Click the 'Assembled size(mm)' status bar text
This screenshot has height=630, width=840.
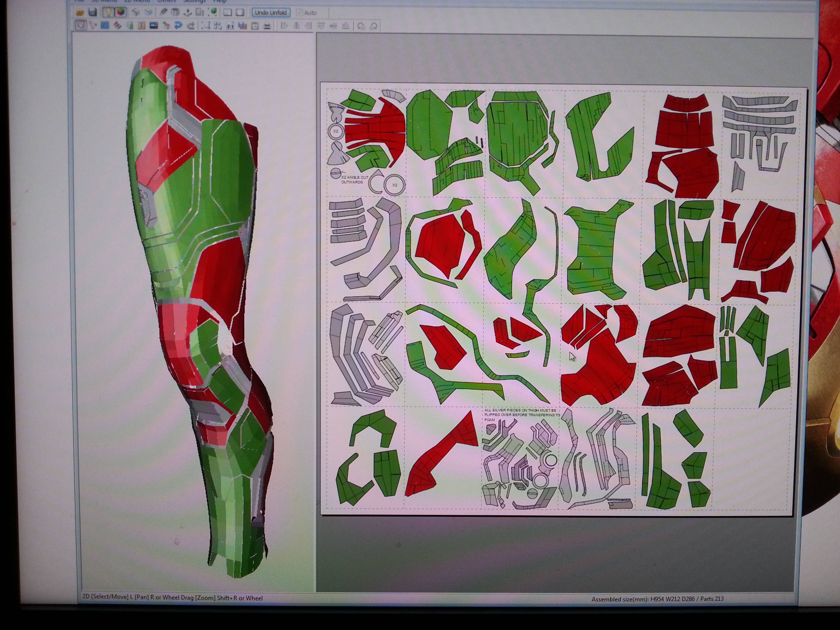[657, 599]
